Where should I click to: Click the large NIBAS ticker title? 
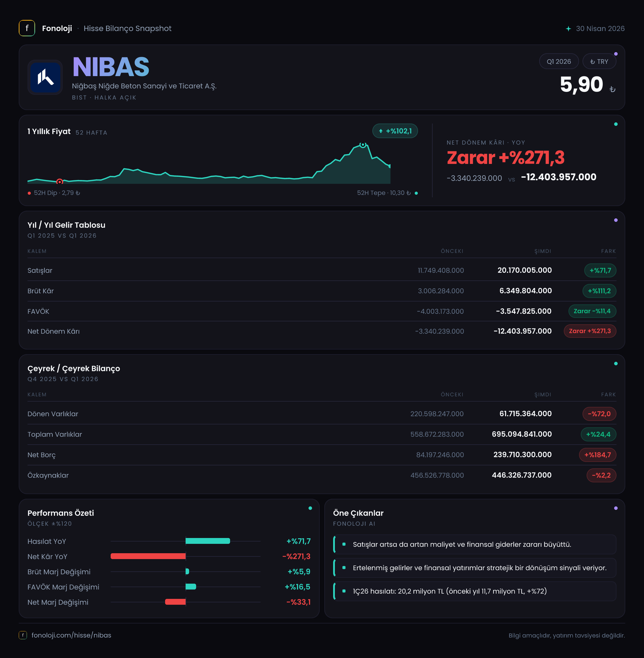pos(111,67)
